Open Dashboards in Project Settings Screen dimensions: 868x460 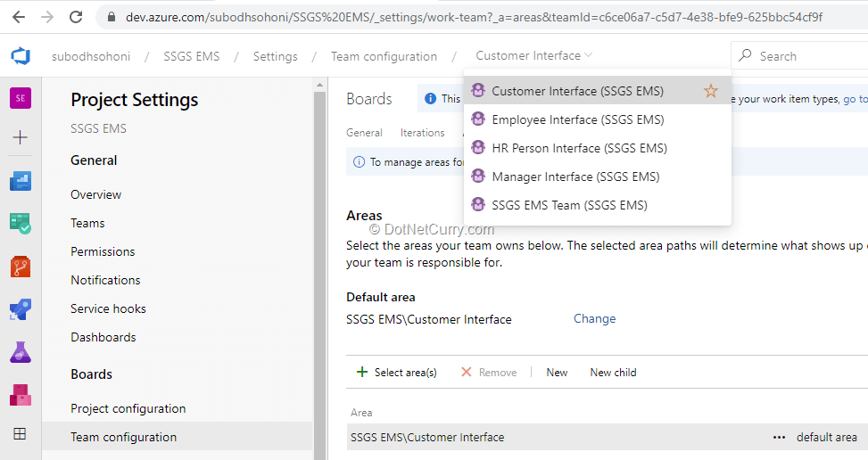(x=103, y=337)
